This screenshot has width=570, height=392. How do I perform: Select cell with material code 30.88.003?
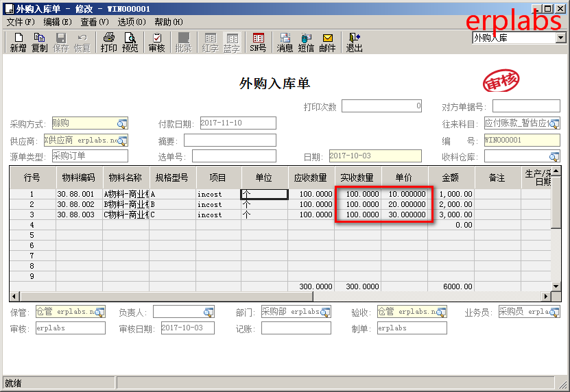click(80, 215)
